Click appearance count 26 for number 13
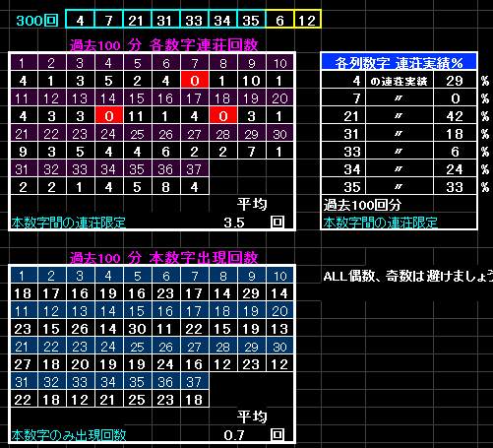 pyautogui.click(x=80, y=329)
